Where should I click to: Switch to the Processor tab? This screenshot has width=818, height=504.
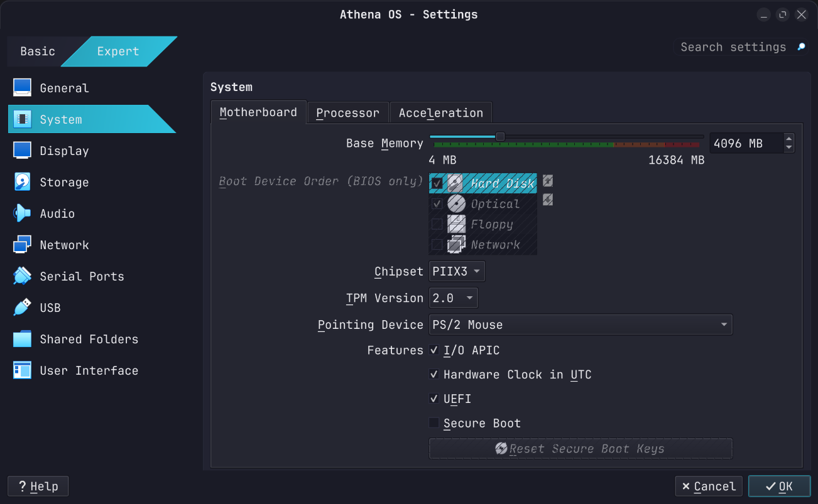tap(348, 112)
